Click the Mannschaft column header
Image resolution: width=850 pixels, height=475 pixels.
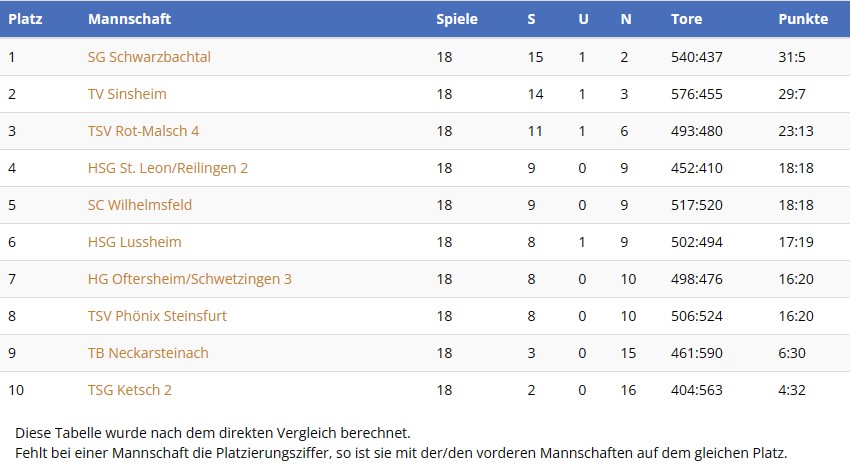(129, 19)
